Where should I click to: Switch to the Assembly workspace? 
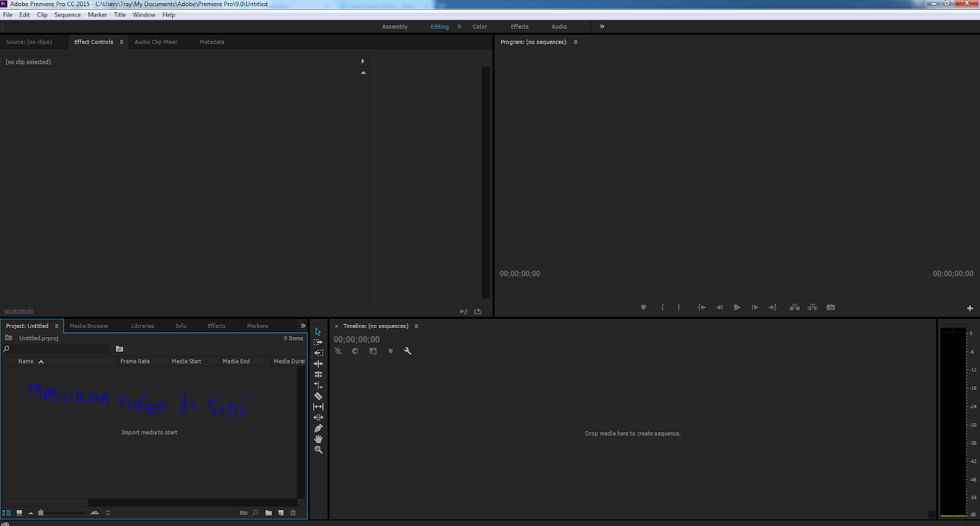click(x=394, y=26)
